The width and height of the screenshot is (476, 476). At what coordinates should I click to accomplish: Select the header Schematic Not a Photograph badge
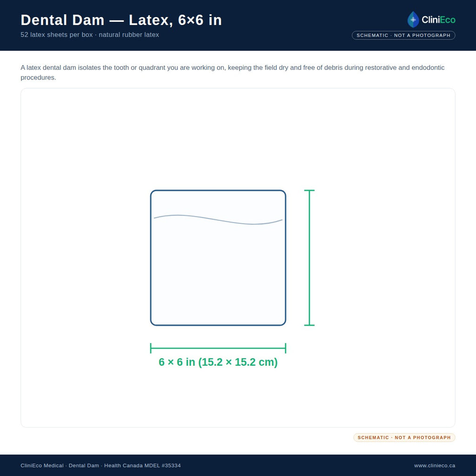403,35
